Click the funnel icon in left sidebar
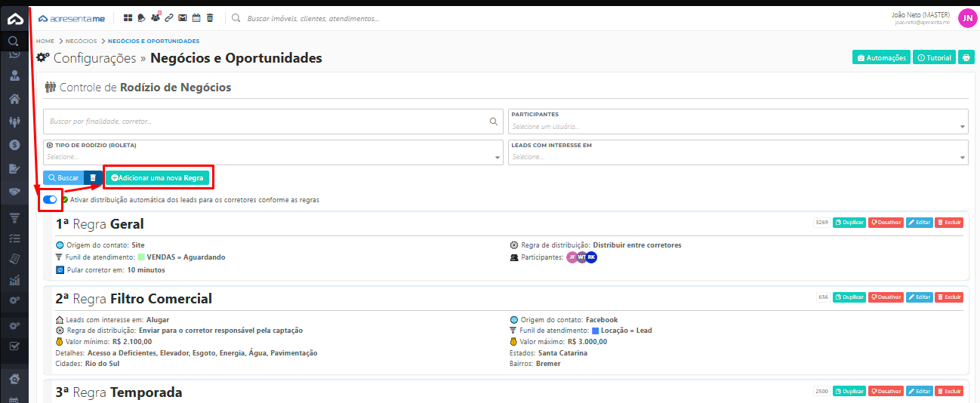 [14, 217]
